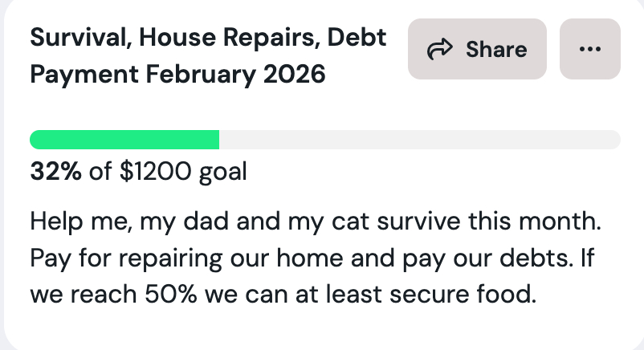Click the far right end of the progress bar
This screenshot has width=644, height=350.
pos(615,139)
